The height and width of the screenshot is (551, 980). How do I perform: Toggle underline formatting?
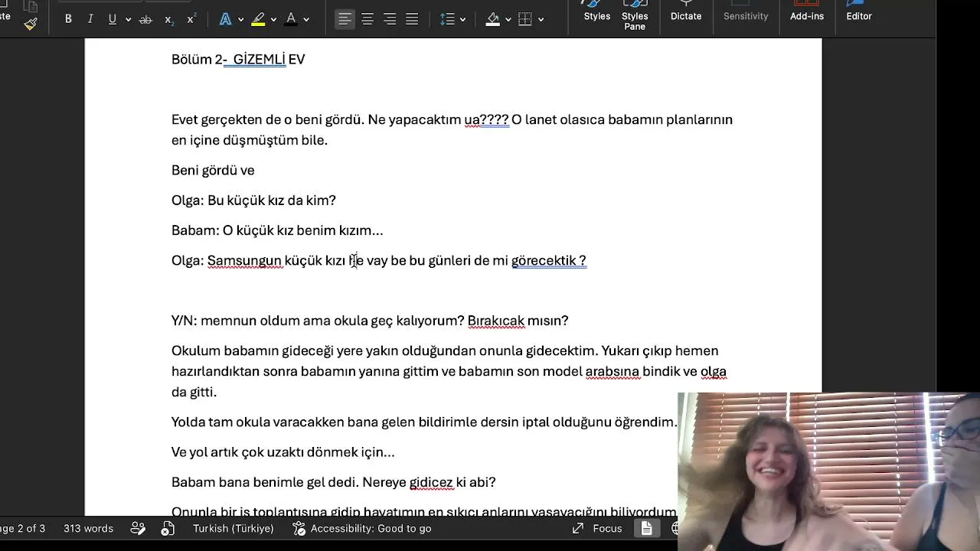(x=113, y=19)
